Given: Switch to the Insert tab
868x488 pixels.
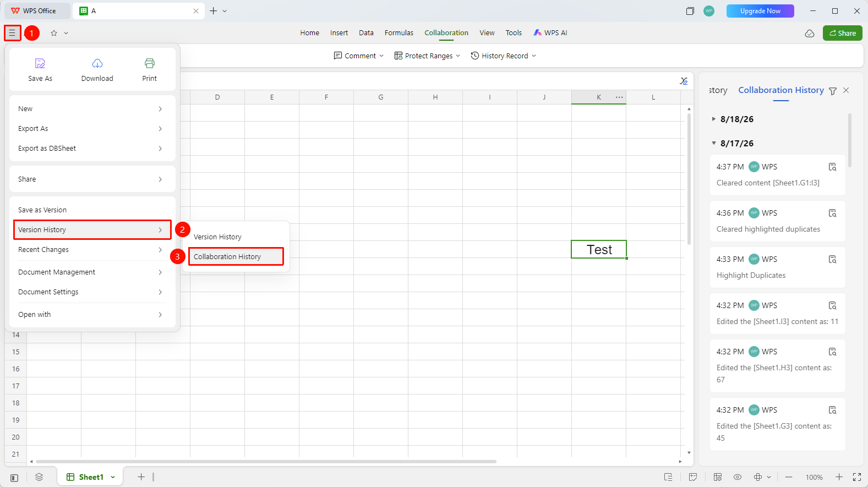Looking at the screenshot, I should pos(339,33).
